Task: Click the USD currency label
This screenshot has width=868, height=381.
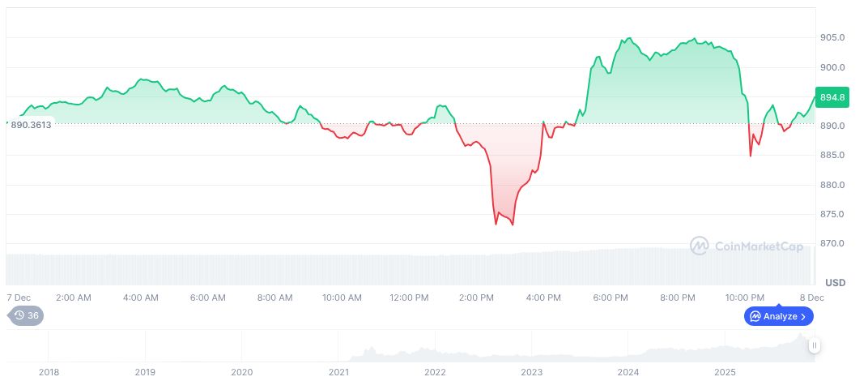Action: click(x=835, y=282)
